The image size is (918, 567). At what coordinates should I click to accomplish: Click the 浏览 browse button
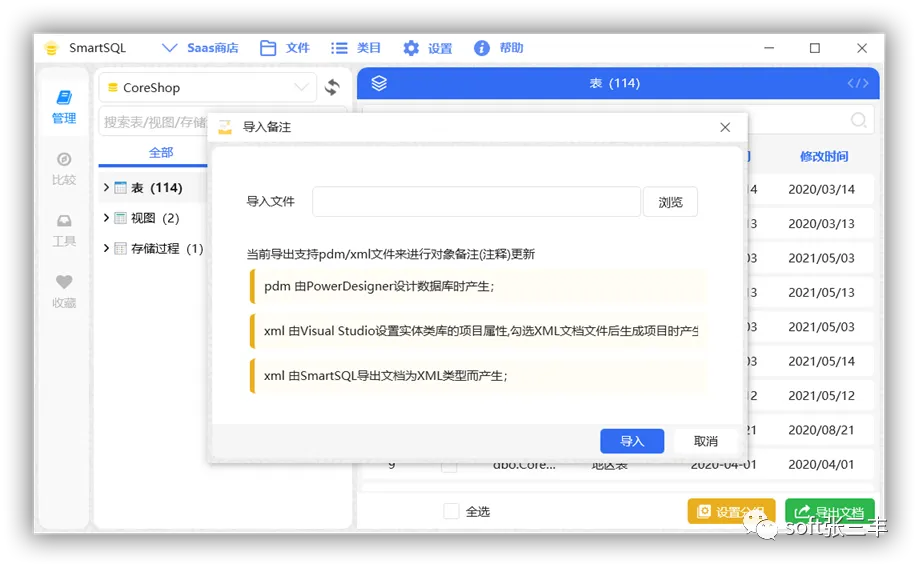[x=670, y=202]
